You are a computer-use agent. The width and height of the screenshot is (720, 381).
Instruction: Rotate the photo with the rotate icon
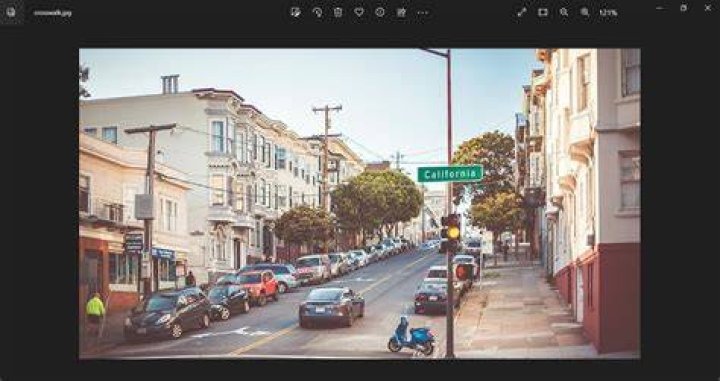click(x=317, y=12)
